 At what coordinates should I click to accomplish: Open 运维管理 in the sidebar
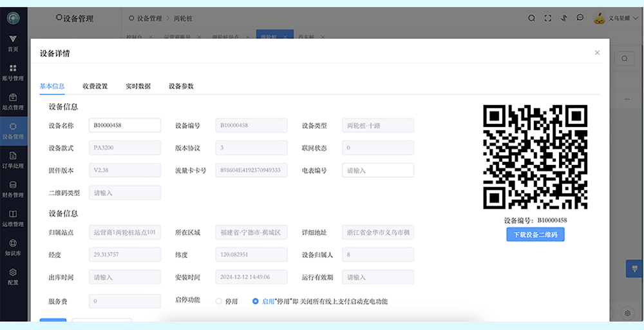click(13, 218)
